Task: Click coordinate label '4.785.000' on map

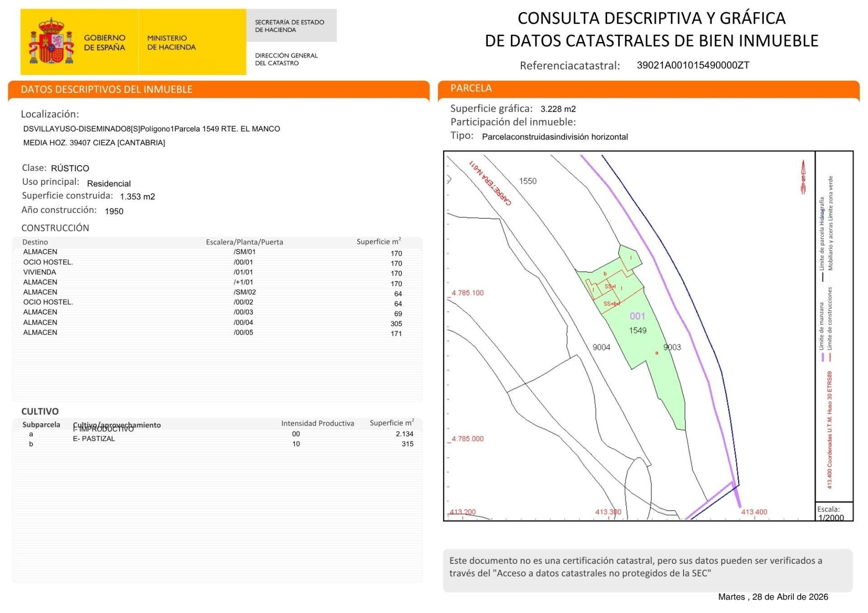Action: coord(467,439)
